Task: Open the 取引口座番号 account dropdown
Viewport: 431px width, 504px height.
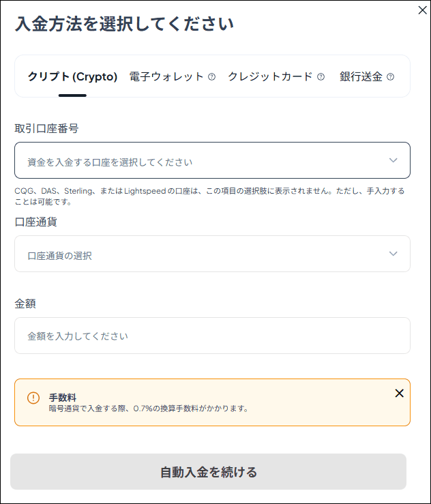Action: (205, 161)
